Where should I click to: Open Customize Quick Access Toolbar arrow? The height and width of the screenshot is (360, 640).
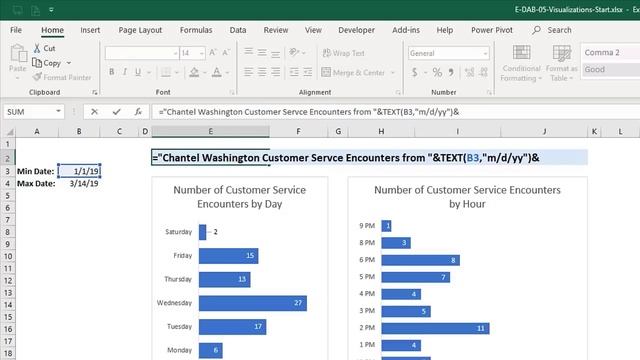(x=51, y=10)
